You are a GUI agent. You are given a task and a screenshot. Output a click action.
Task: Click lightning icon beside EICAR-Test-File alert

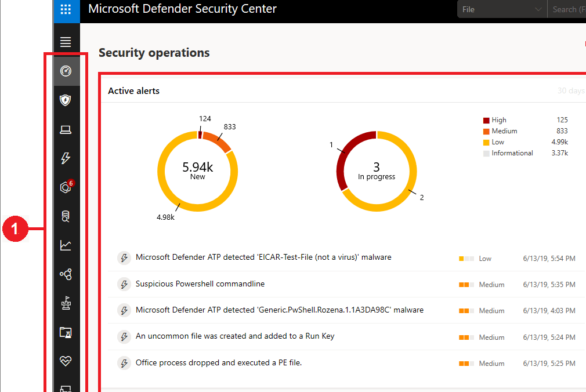pyautogui.click(x=124, y=258)
